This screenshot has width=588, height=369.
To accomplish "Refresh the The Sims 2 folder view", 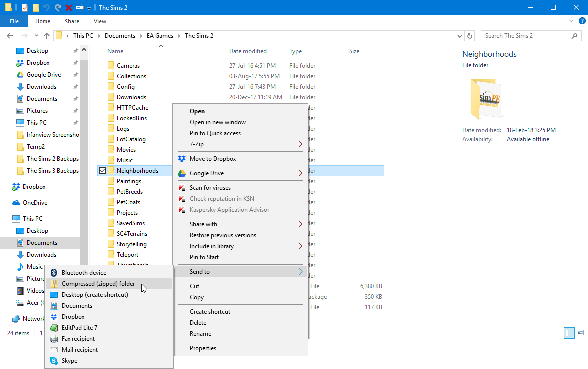I will tap(470, 36).
